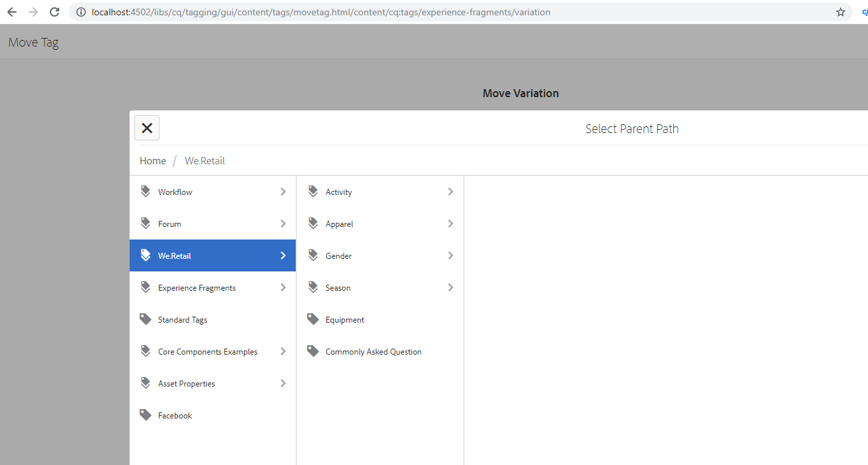The image size is (868, 465).
Task: Click the tag icon beside Commonly Asked Question
Action: point(313,351)
